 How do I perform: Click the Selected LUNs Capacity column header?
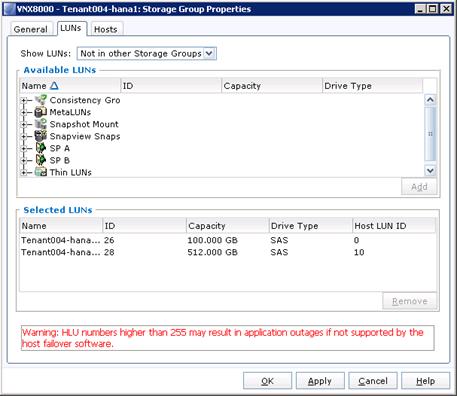coord(228,226)
